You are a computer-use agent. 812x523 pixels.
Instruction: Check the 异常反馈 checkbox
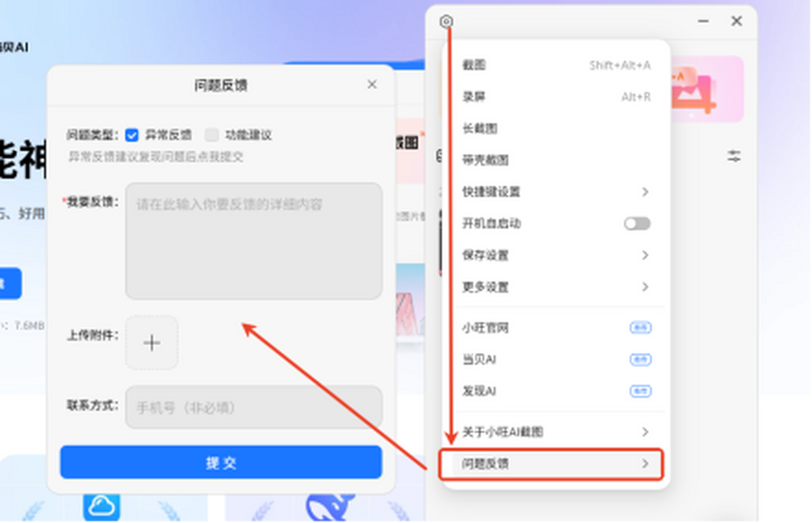[132, 135]
